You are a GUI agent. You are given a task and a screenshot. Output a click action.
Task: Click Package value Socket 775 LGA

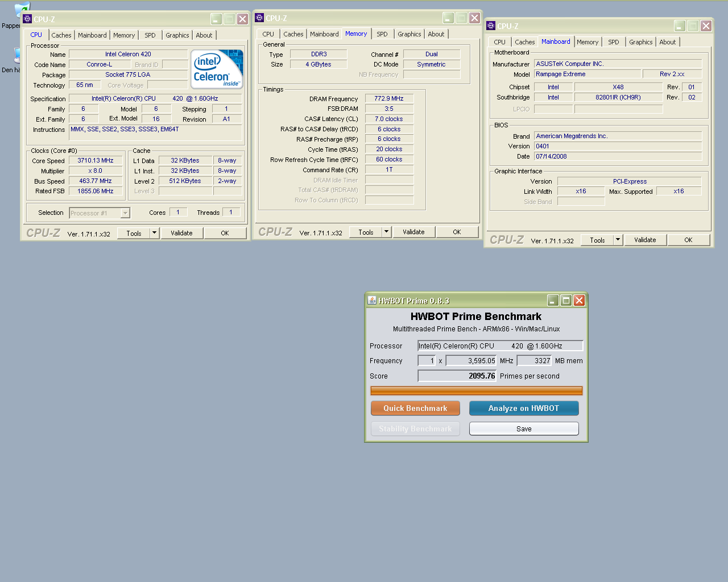(128, 74)
